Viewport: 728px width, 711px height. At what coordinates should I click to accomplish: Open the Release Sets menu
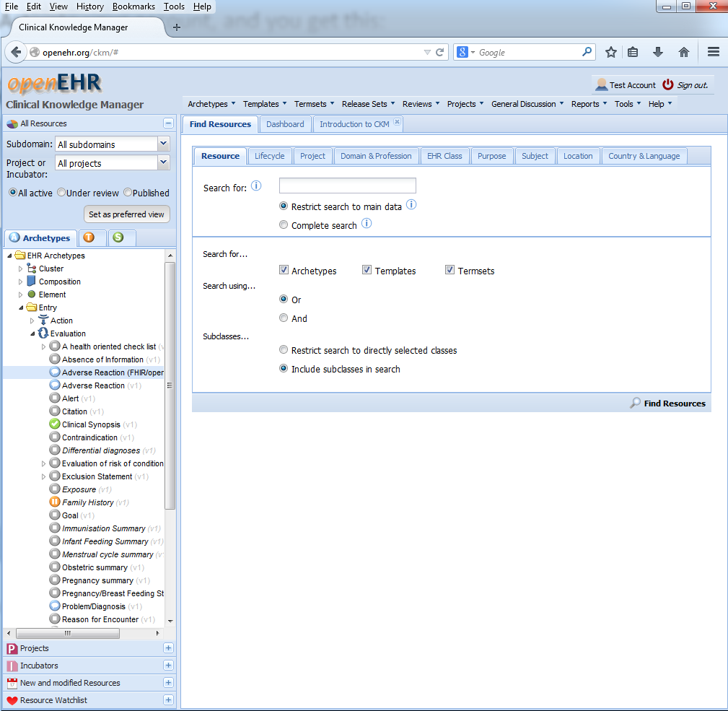tap(367, 104)
